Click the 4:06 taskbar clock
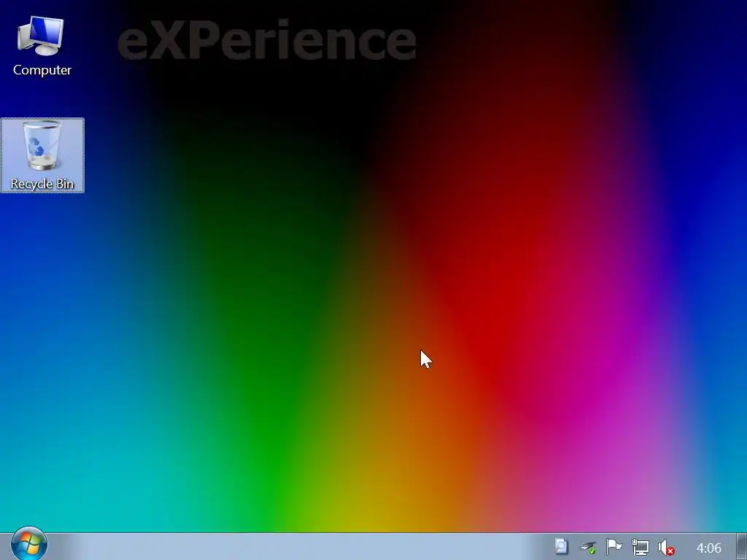 tap(708, 548)
